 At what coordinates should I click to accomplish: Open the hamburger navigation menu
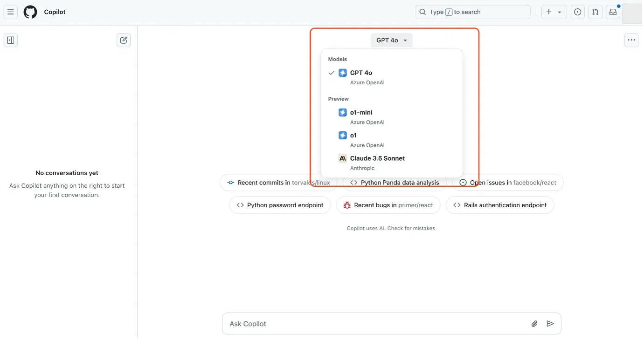coord(11,12)
